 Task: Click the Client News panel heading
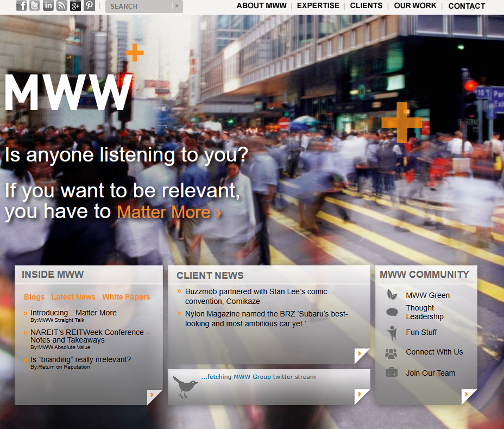210,276
